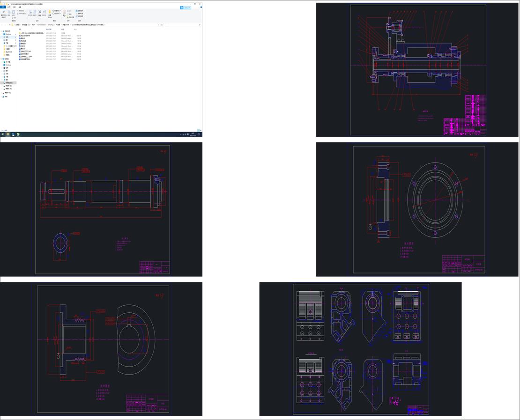Collapse the Quick access tree node
Viewport: 520px width, 420px height.
click(1, 31)
